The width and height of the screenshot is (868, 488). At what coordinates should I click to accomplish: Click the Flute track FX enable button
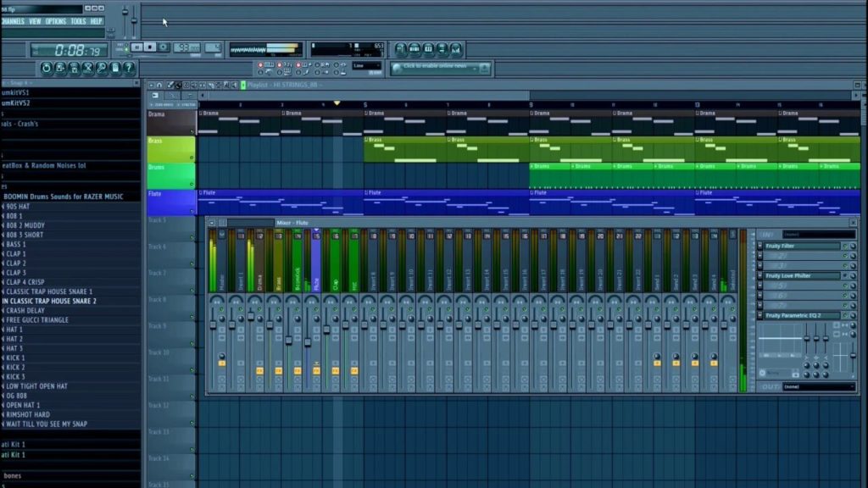316,371
